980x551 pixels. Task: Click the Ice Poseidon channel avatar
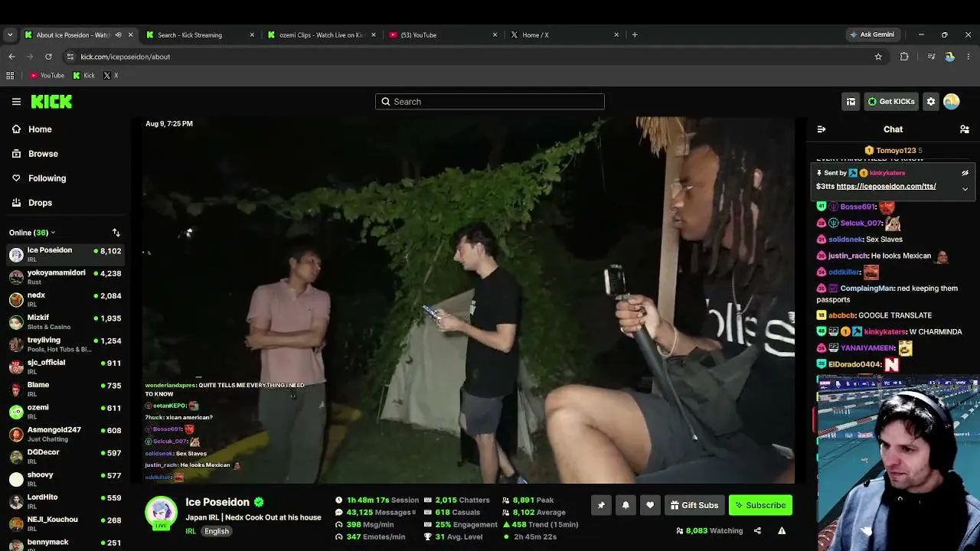coord(162,512)
